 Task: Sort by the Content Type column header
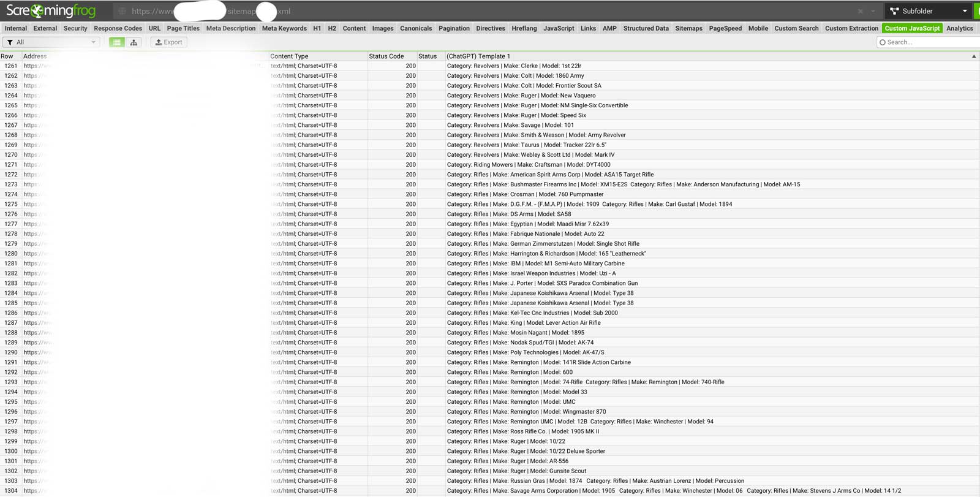318,56
